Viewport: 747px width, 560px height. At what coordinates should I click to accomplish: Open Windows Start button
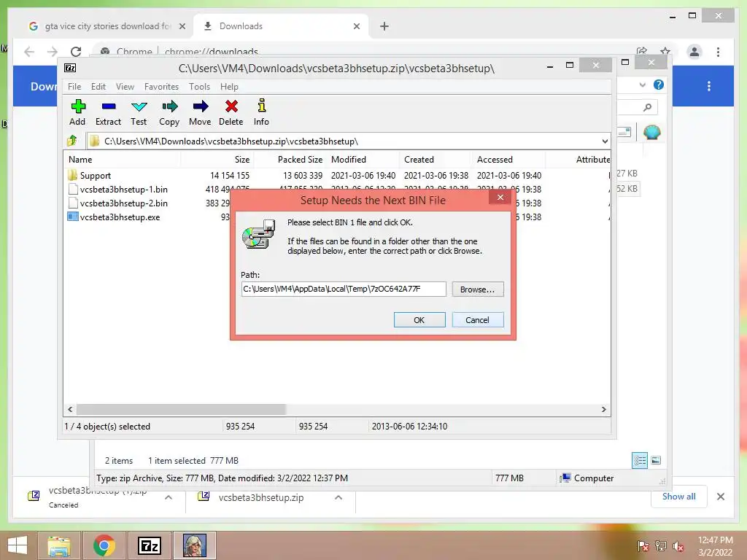point(18,545)
